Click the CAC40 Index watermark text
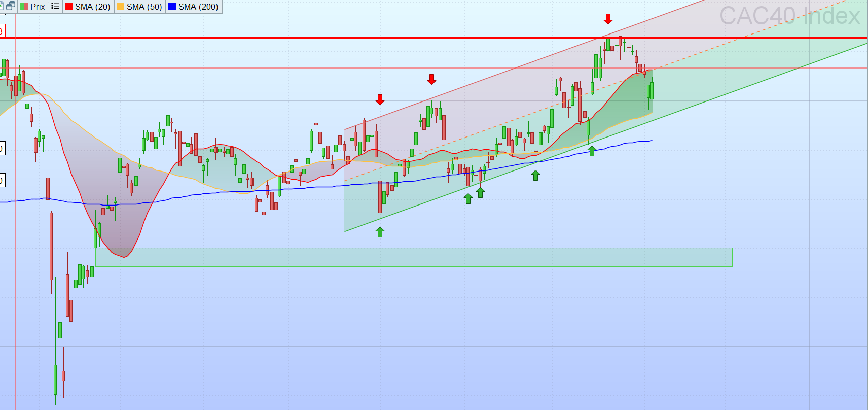 coord(789,16)
